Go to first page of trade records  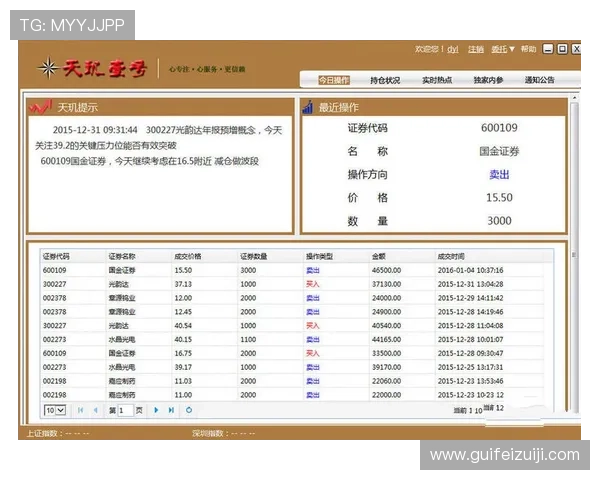tap(80, 410)
